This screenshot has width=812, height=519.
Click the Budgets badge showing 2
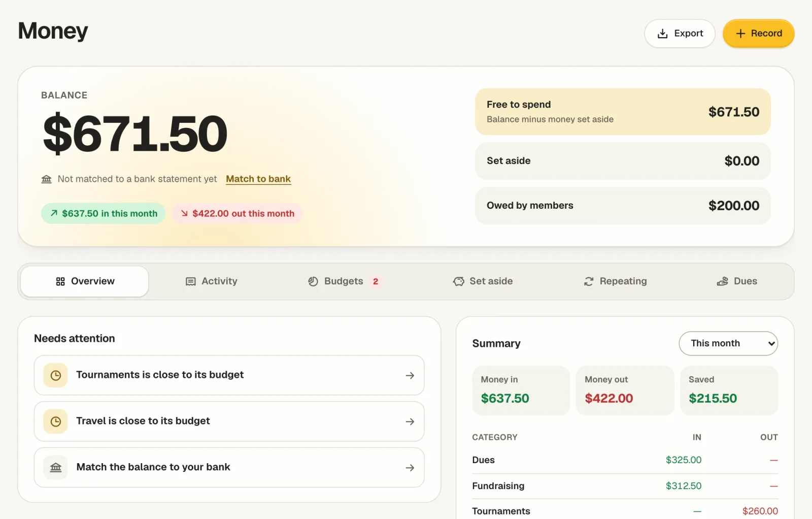pyautogui.click(x=376, y=281)
